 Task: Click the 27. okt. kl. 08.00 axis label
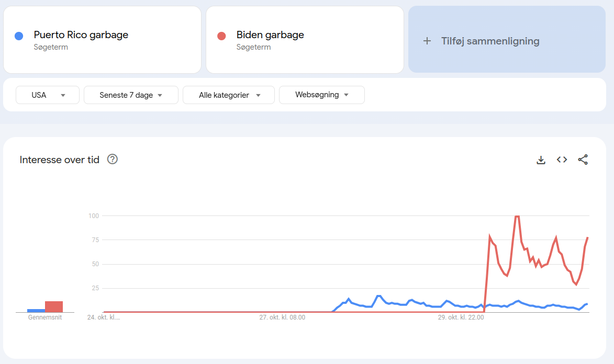coord(282,317)
